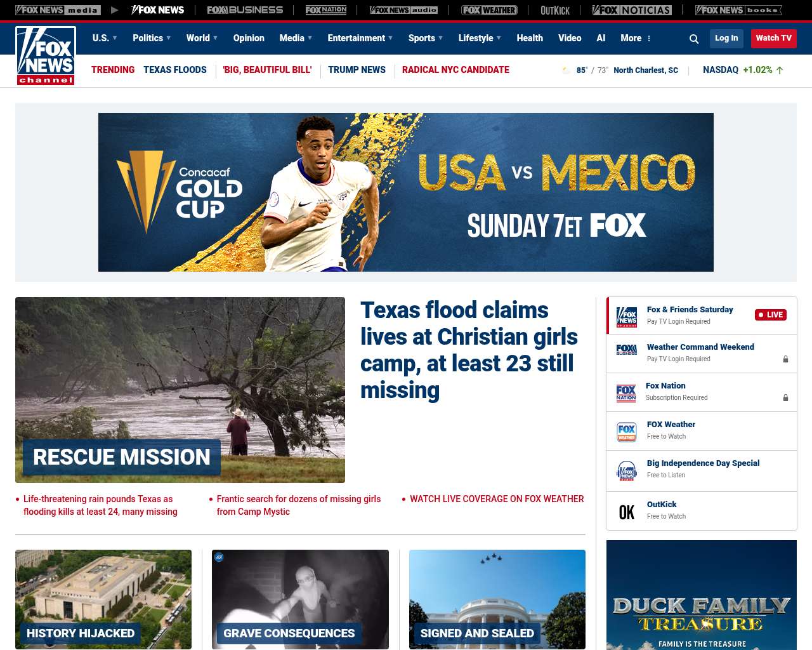
Task: Open Fox Business in the top bar
Action: click(245, 10)
